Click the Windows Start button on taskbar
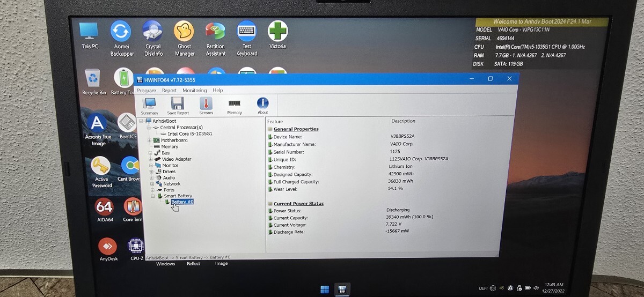 point(325,289)
